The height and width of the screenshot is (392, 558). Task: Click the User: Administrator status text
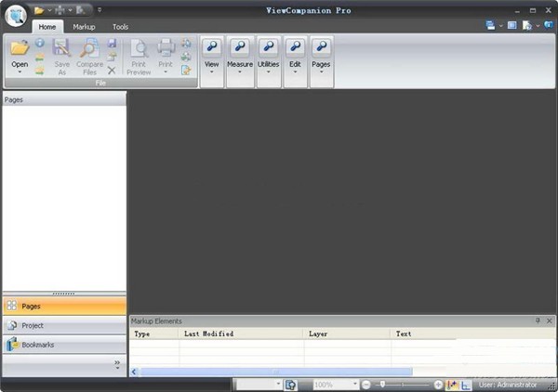tap(508, 385)
